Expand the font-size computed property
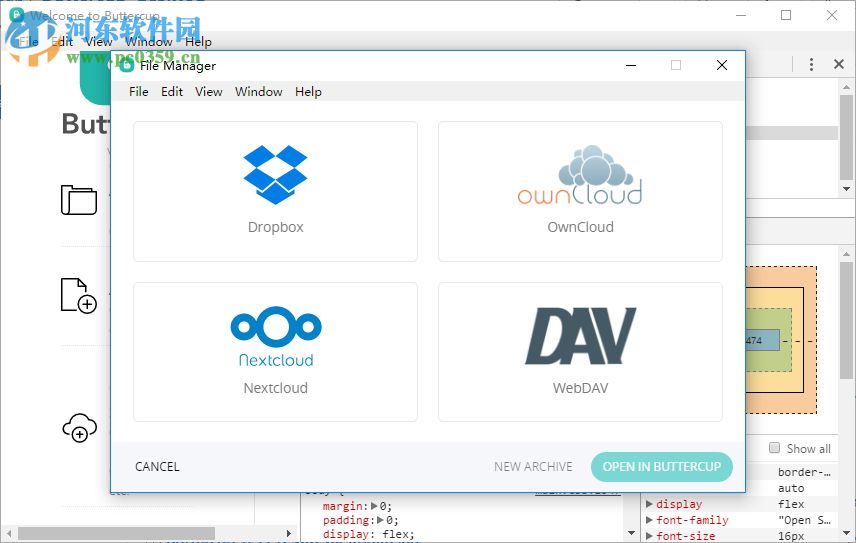The width and height of the screenshot is (856, 543). 649,536
